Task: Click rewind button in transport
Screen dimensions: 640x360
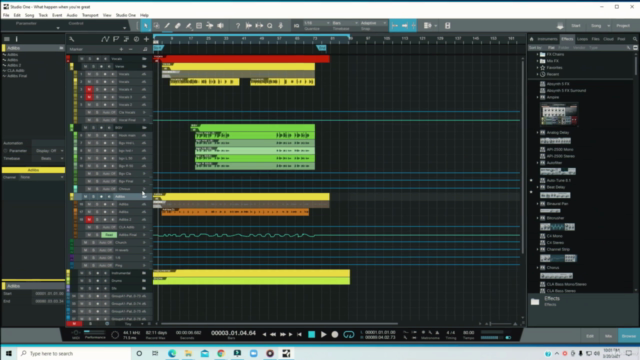Action: [x=273, y=334]
